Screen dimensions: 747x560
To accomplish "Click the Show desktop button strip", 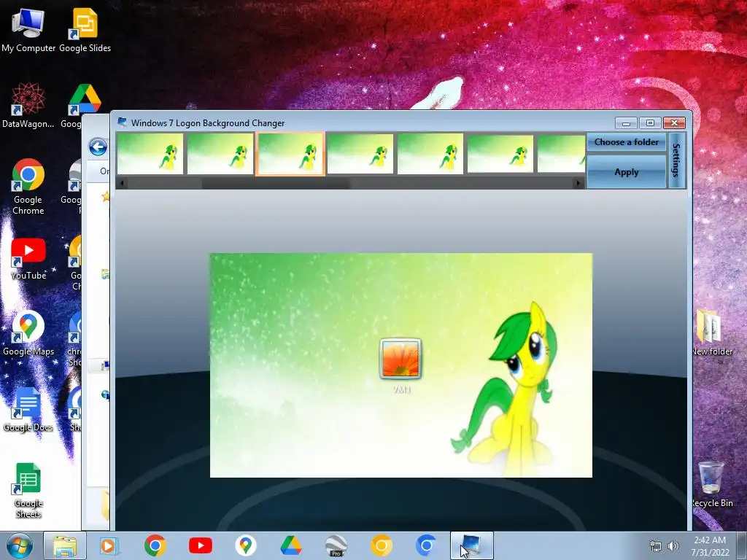I will [741, 545].
